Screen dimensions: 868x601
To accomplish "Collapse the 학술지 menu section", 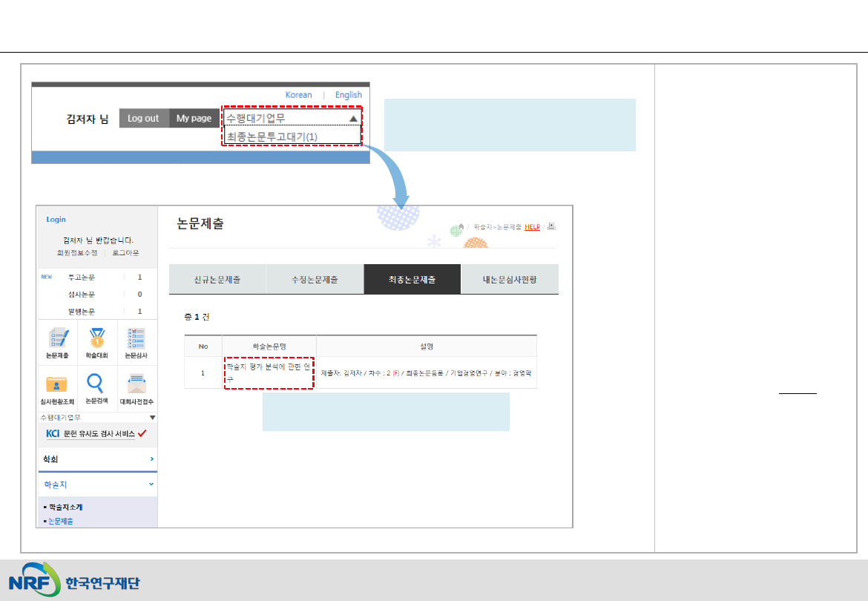I will (151, 485).
